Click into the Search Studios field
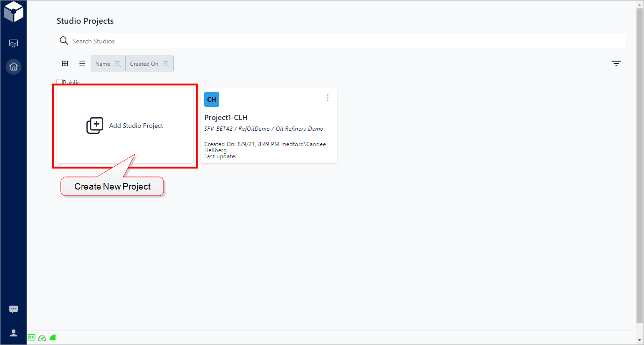 [x=346, y=41]
